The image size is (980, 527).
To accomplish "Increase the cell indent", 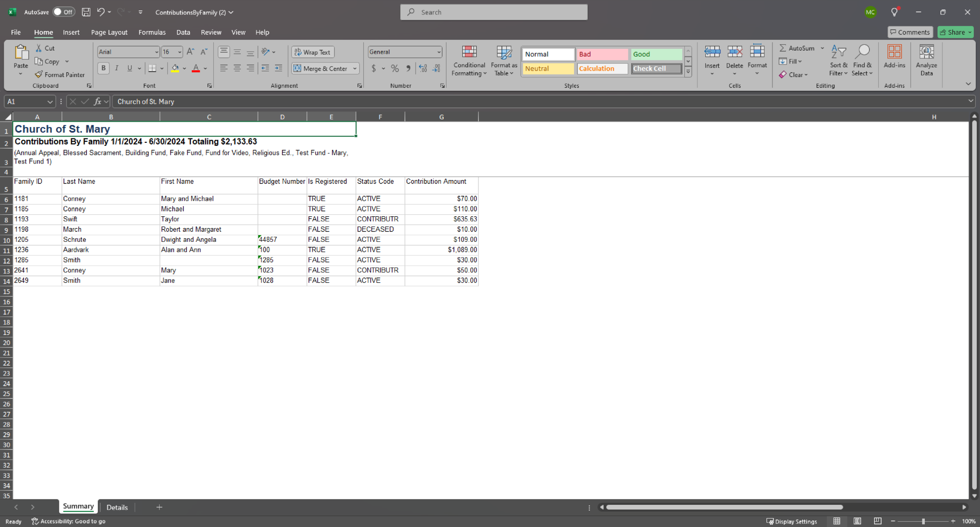I will click(278, 69).
